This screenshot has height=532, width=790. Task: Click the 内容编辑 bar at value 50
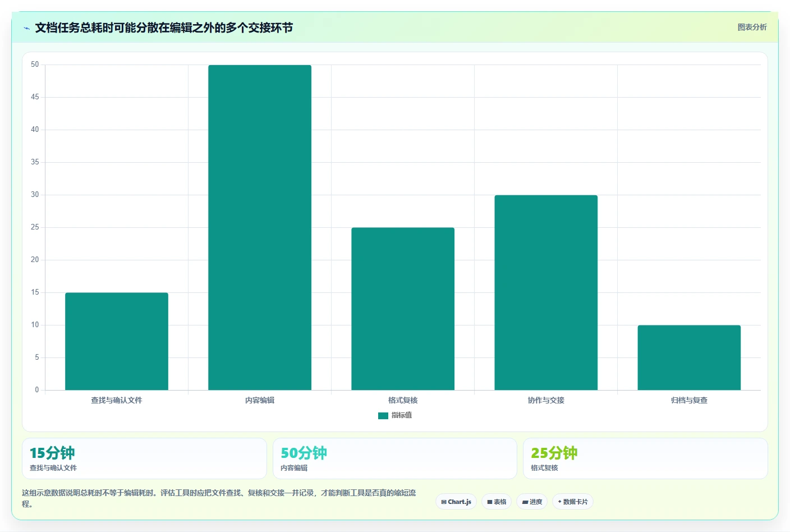click(260, 227)
